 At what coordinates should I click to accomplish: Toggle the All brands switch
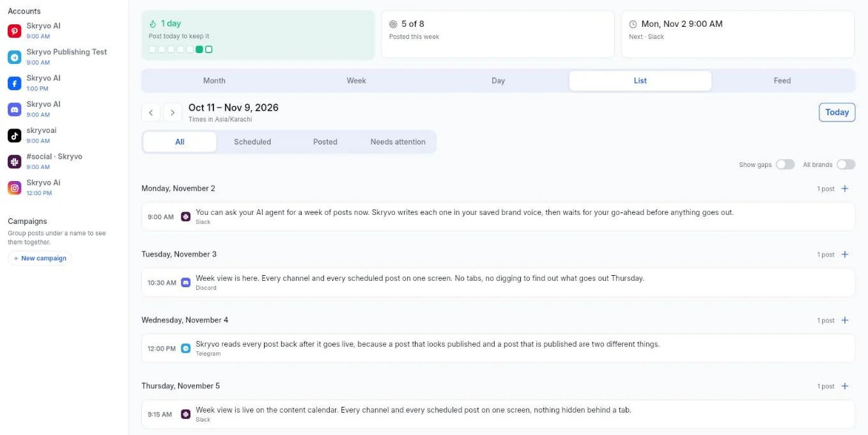pos(846,164)
